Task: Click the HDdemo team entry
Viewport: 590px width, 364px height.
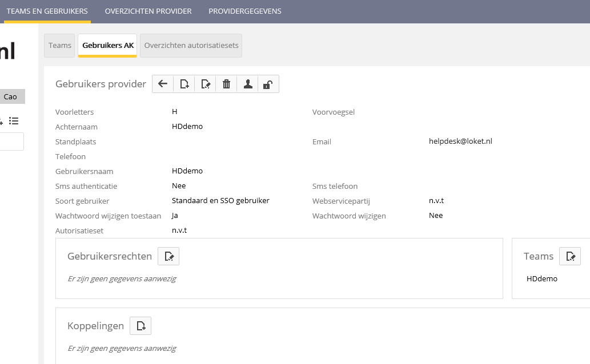Action: [541, 279]
